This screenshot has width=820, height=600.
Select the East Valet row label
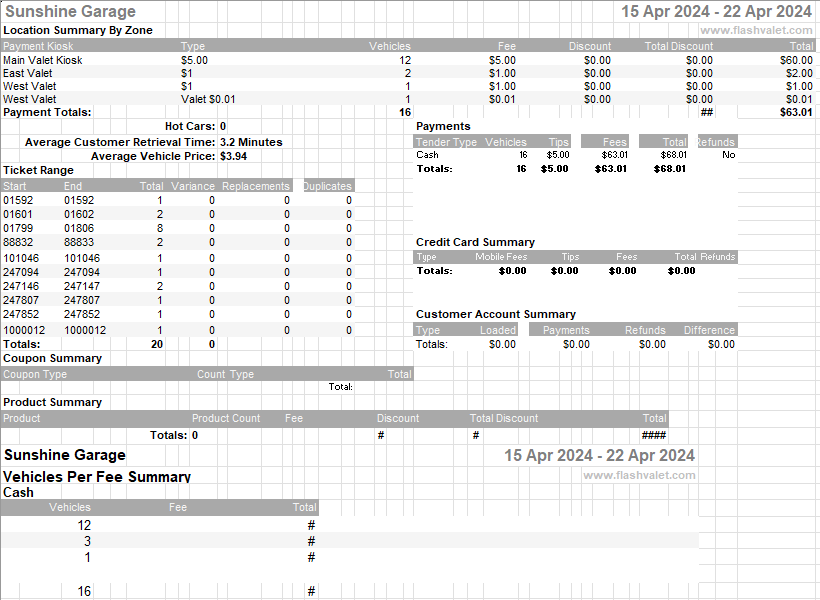click(x=28, y=73)
